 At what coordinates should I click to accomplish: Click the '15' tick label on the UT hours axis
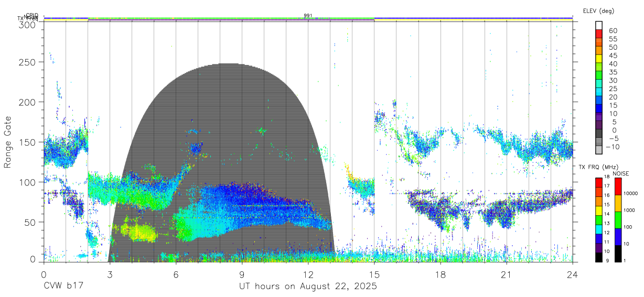point(374,274)
